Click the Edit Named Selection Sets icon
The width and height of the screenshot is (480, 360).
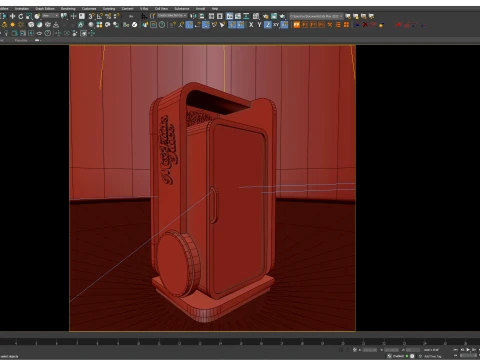coord(153,16)
